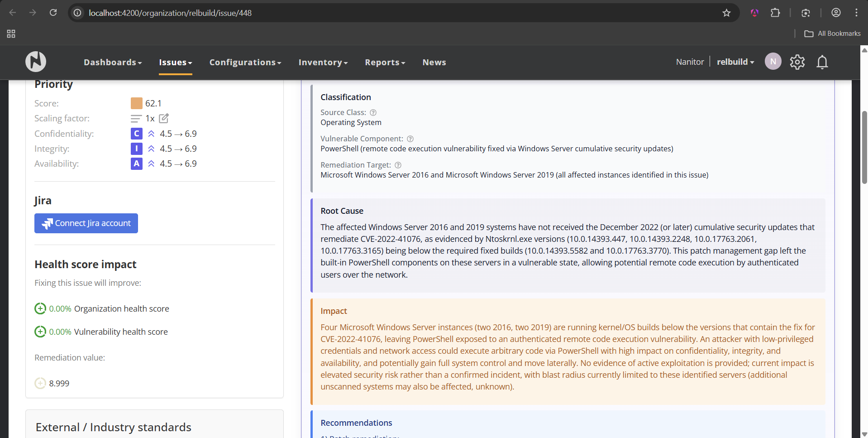The width and height of the screenshot is (868, 438).
Task: Open the relbuild organization dropdown
Action: (735, 62)
